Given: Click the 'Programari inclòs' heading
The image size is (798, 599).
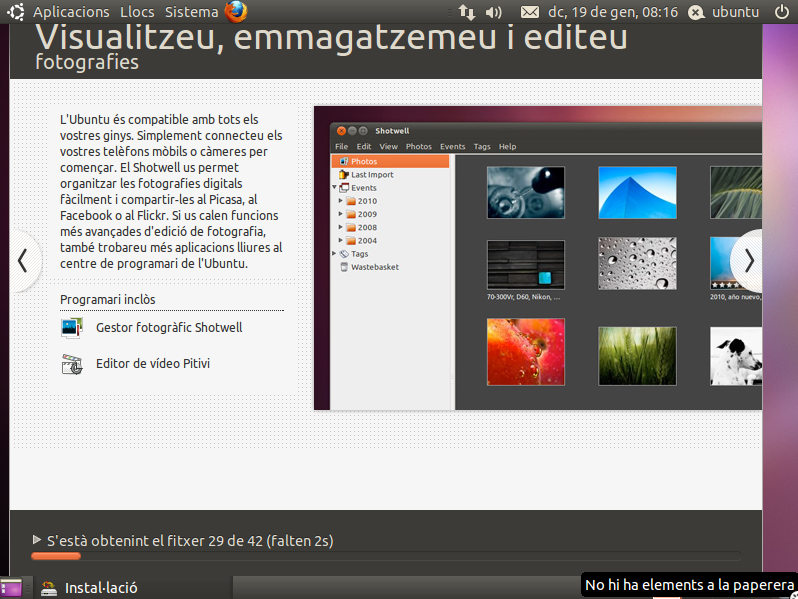Looking at the screenshot, I should (107, 299).
